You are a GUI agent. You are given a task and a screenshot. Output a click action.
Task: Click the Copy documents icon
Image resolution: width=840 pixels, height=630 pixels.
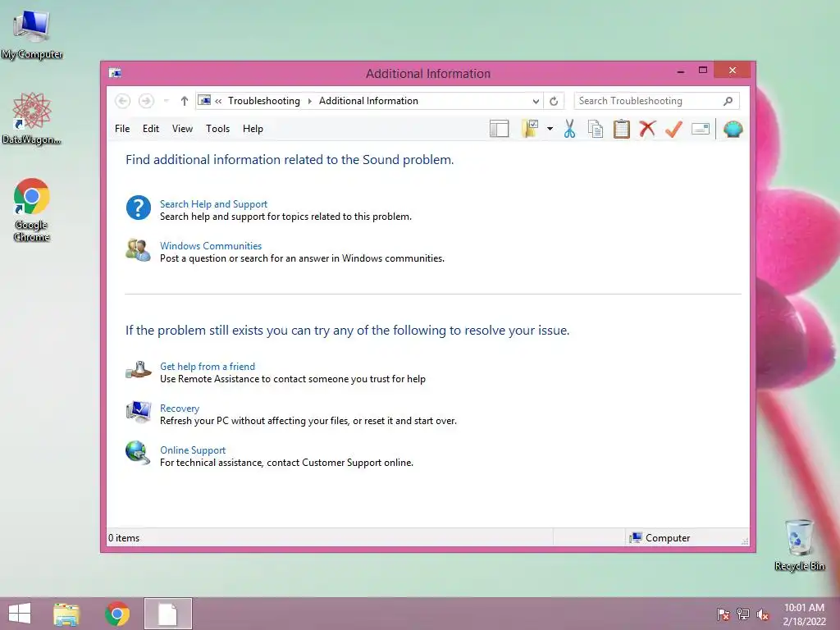pyautogui.click(x=596, y=129)
